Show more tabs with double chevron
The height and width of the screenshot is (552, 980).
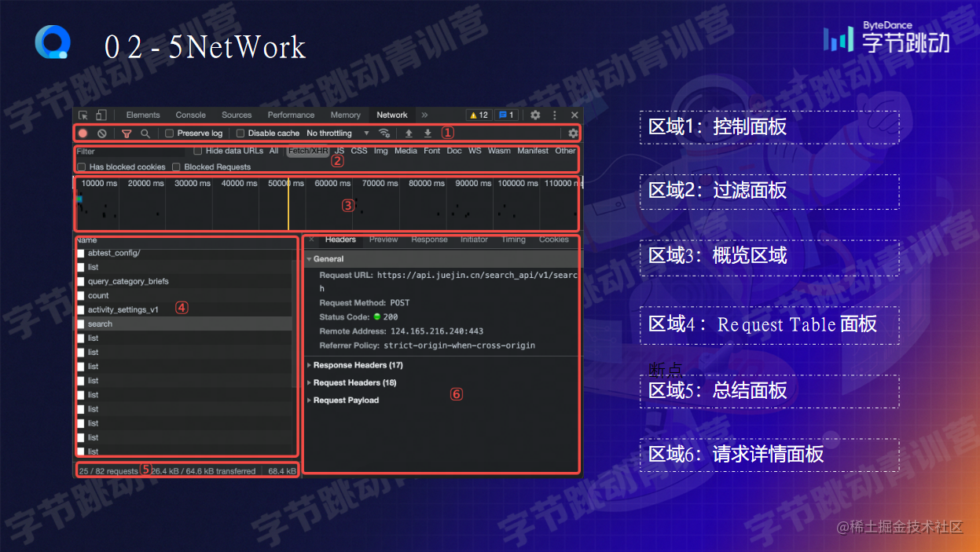click(x=424, y=115)
